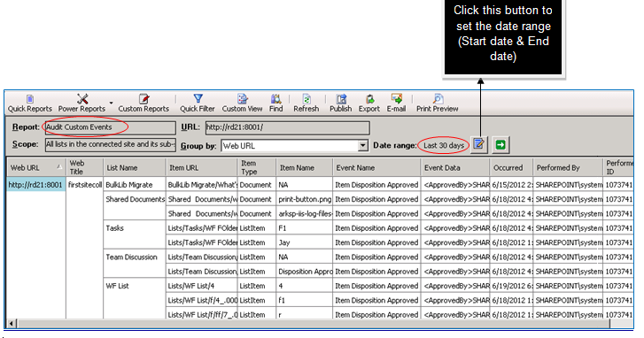This screenshot has height=338, width=644.
Task: Click the Report name field
Action: [111, 127]
